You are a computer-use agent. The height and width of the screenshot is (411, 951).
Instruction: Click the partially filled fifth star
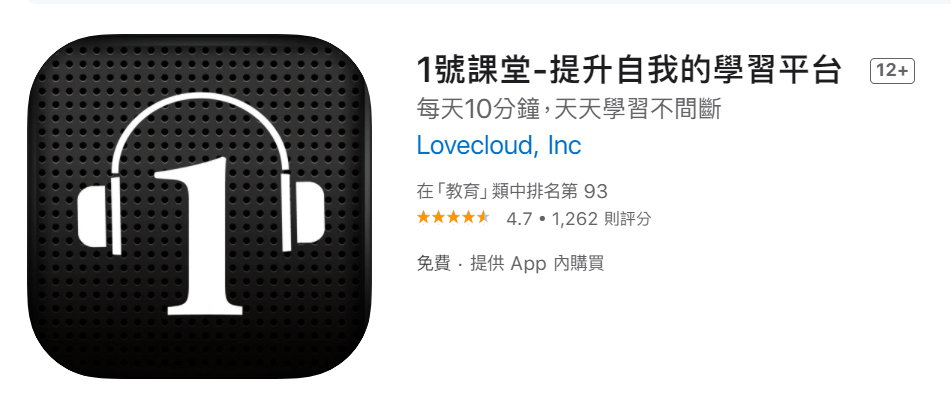[483, 218]
